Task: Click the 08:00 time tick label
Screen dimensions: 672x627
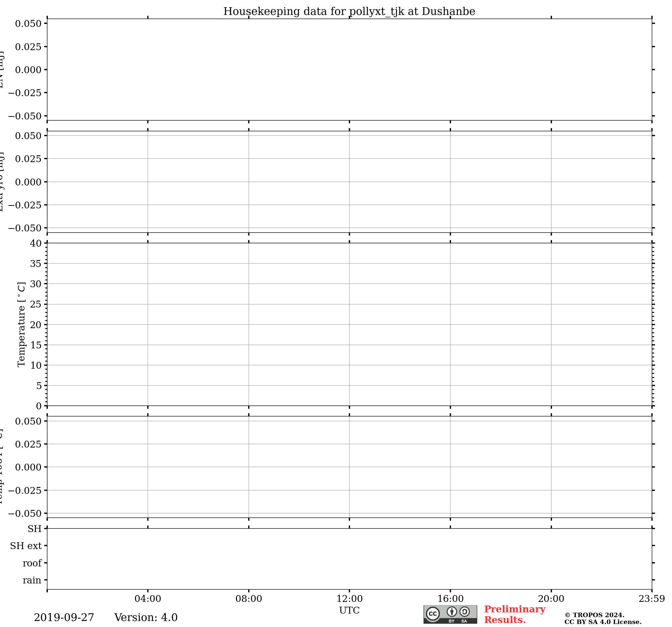Action: pyautogui.click(x=248, y=599)
